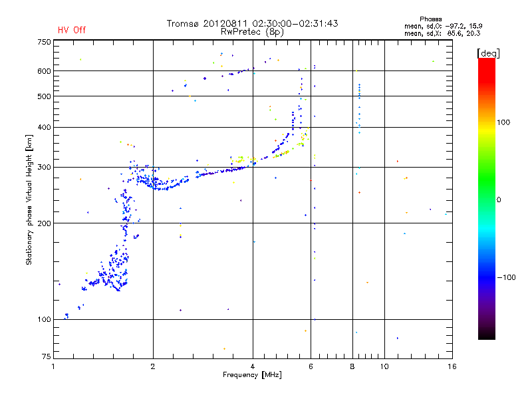This screenshot has height=399, width=532.
Task: Click the phase colorbar gradient
Action: pyautogui.click(x=487, y=198)
